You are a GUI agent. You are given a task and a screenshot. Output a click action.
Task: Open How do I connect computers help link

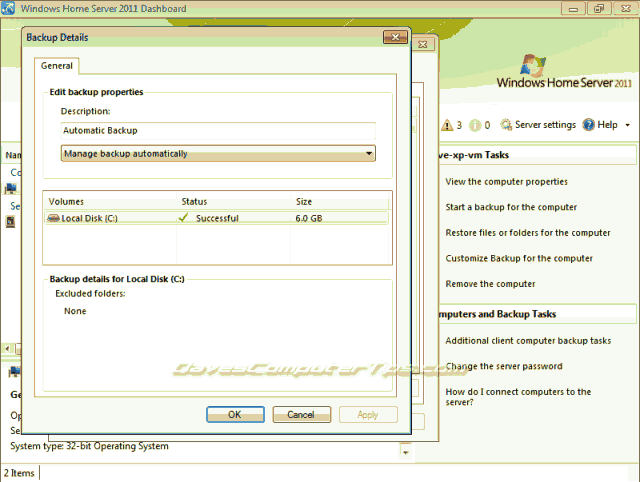(x=518, y=397)
